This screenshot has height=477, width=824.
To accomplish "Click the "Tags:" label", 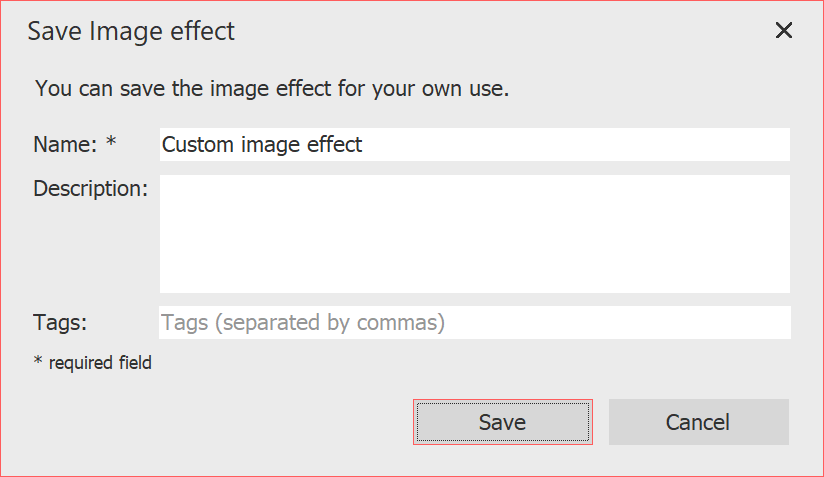I will [61, 322].
